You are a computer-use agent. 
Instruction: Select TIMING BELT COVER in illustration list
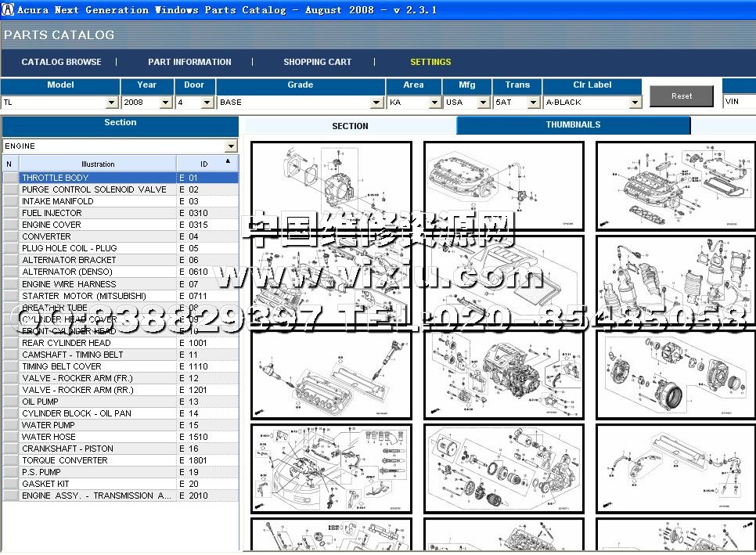(62, 366)
